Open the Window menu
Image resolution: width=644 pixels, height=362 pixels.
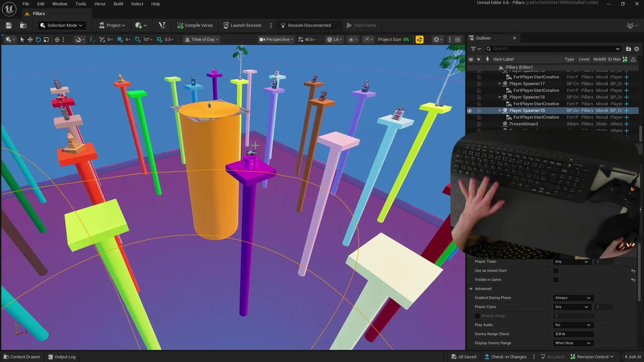pyautogui.click(x=60, y=4)
